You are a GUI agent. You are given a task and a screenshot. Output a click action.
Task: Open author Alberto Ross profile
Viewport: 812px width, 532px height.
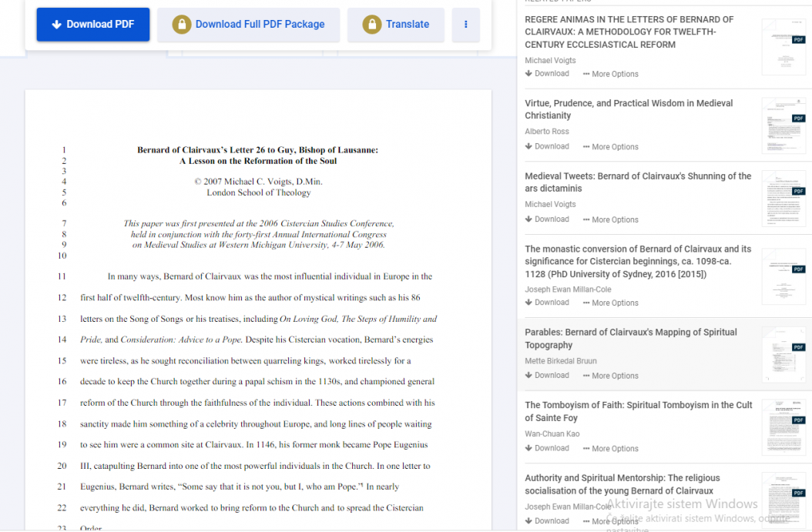tap(547, 132)
